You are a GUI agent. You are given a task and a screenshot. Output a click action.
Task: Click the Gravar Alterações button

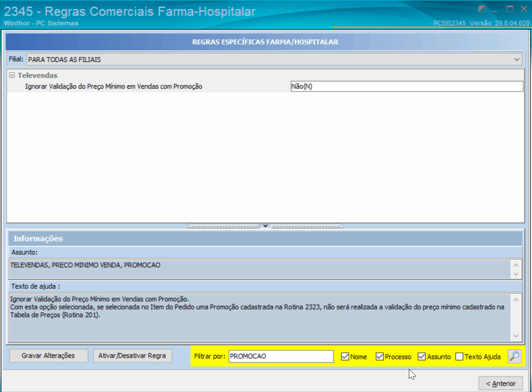coord(49,356)
